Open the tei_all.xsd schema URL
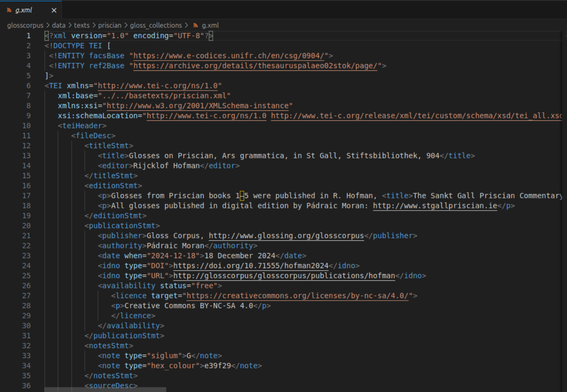This screenshot has width=567, height=392. tap(416, 116)
